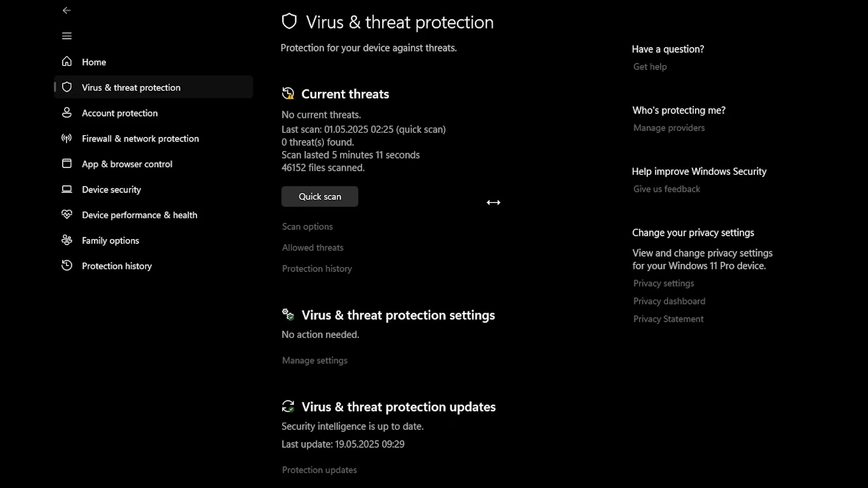The image size is (868, 488).
Task: Click the gears icon beside protection settings
Action: [288, 314]
